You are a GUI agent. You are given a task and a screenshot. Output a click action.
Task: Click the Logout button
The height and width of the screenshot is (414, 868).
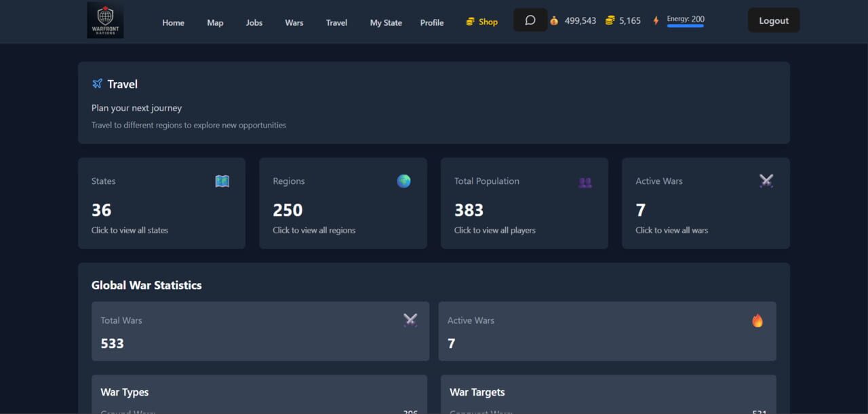773,20
